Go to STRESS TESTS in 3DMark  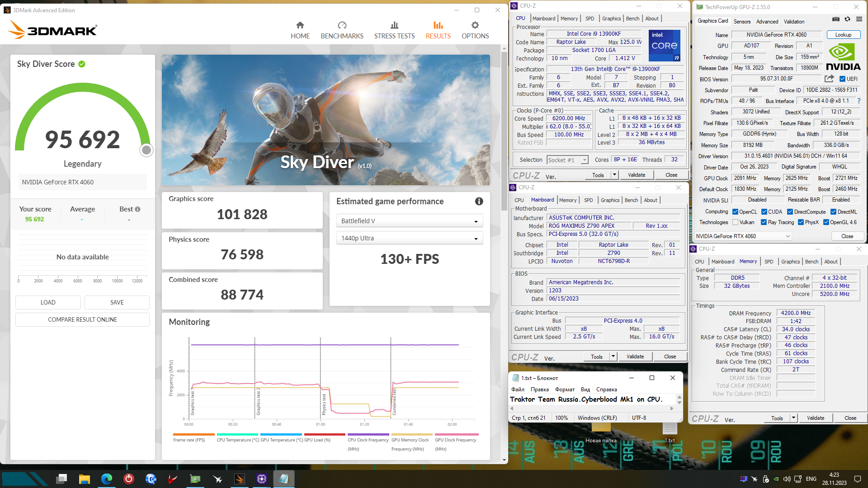coord(394,30)
